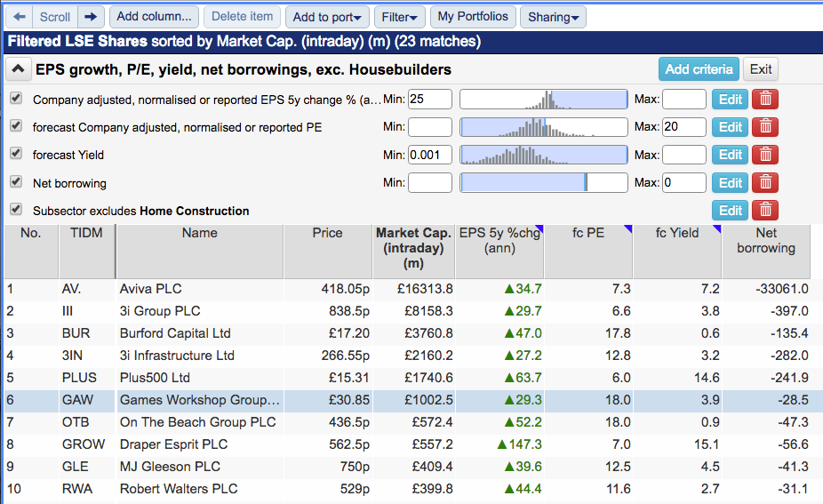Click the forecast Yield range slider
Viewport: 823px width, 504px height.
coord(544,155)
